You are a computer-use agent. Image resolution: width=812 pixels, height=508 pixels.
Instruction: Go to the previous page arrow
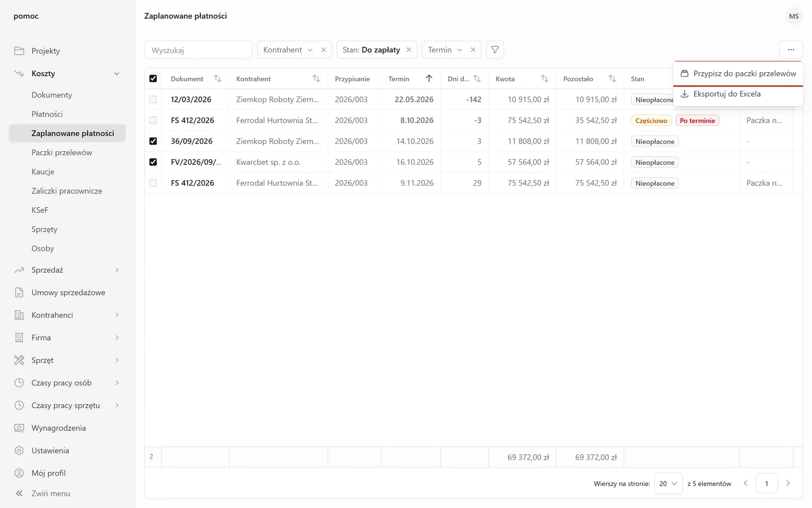click(745, 483)
